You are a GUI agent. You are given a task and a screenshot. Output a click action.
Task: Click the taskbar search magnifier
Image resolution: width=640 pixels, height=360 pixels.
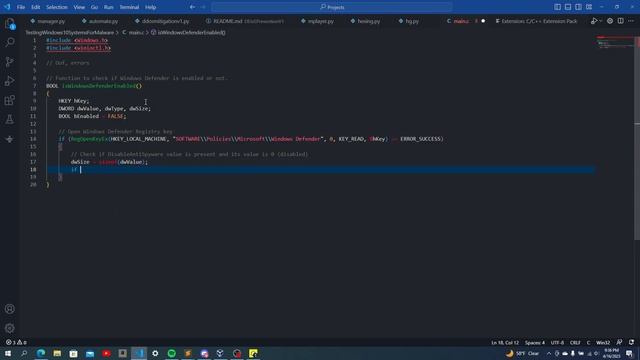(24, 353)
